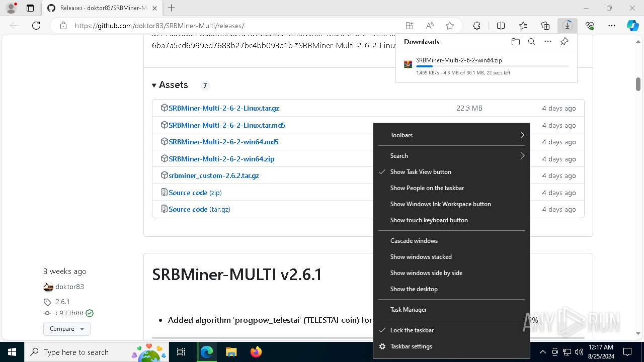Toggle split screen icon
Screen dimensions: 644x362
point(501,26)
